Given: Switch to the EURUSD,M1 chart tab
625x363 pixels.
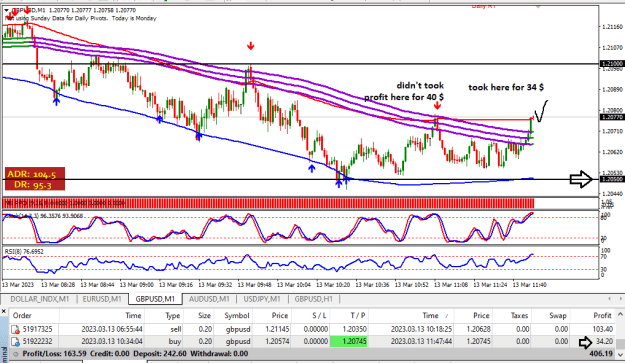Looking at the screenshot, I should point(102,299).
